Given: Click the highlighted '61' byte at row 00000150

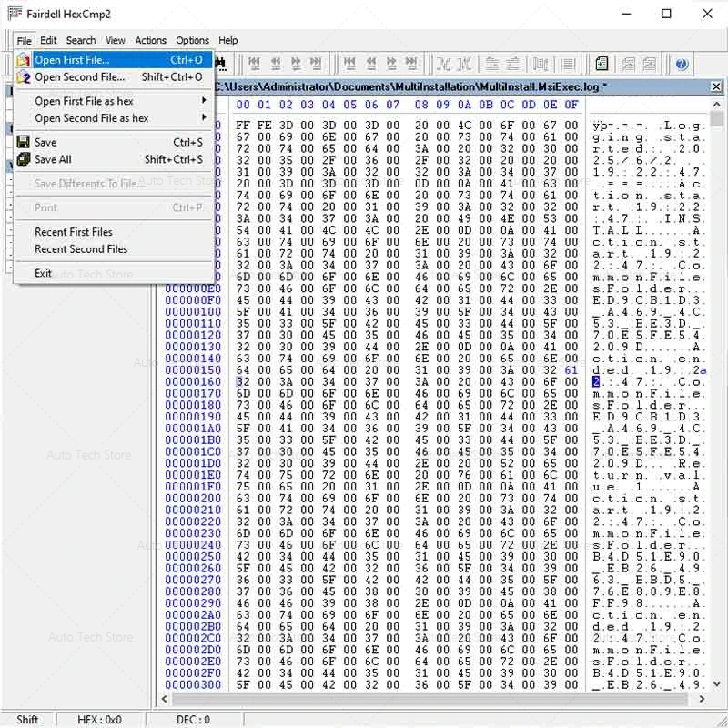Looking at the screenshot, I should tap(571, 370).
